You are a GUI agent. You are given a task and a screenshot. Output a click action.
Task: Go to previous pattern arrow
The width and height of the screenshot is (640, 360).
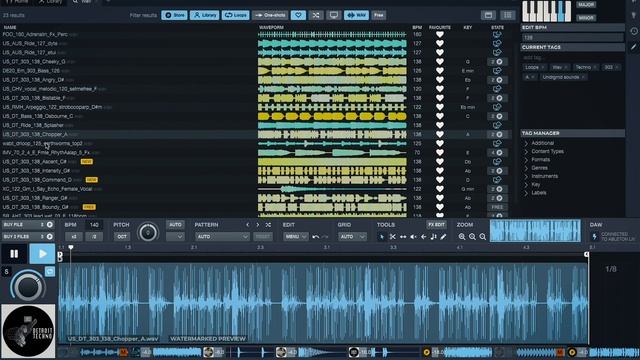pos(247,225)
